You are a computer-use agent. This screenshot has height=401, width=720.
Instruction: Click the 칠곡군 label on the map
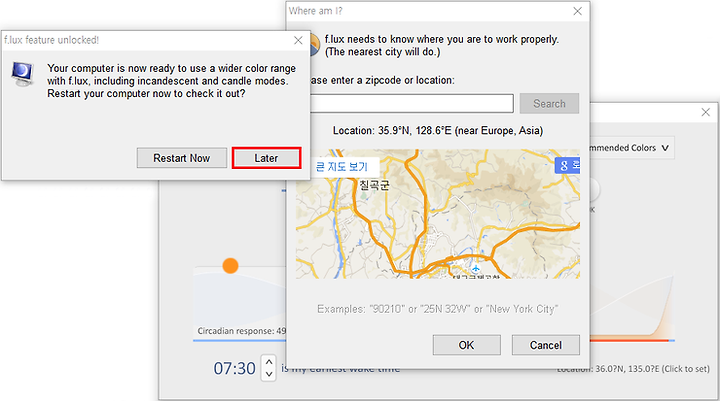pyautogui.click(x=374, y=185)
